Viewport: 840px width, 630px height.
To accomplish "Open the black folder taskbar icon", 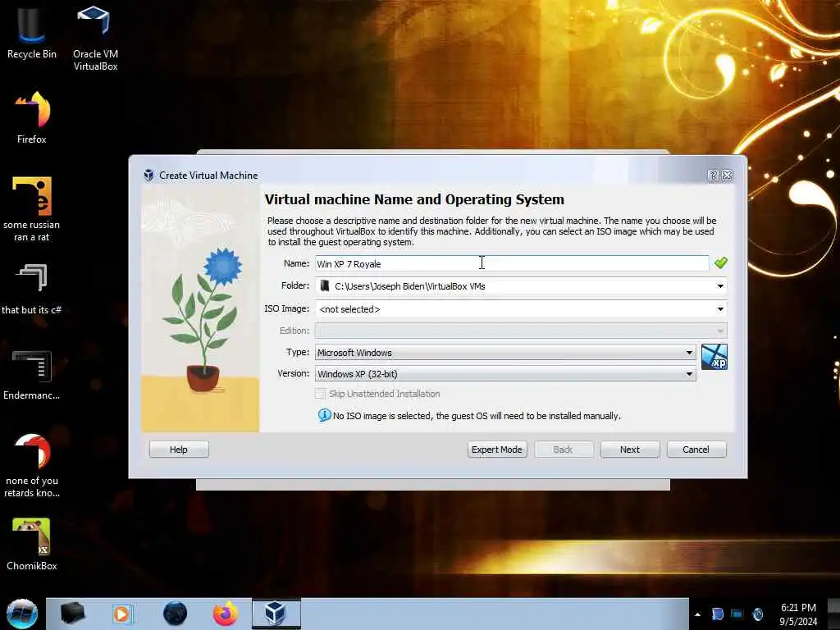I will coord(72,614).
